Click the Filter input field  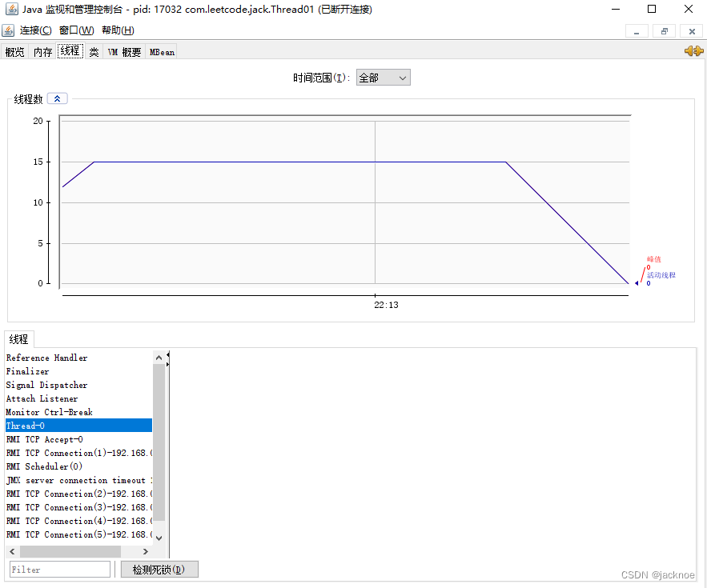[x=59, y=569]
